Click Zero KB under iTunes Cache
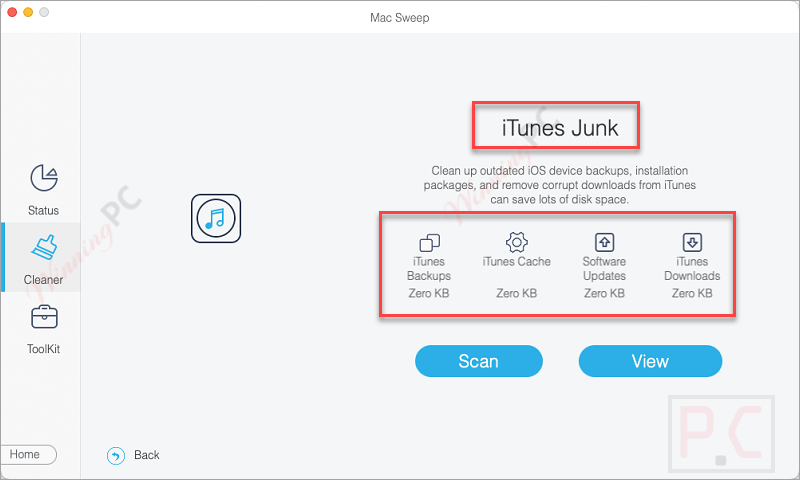Screen dimensions: 800x480 click(x=516, y=293)
